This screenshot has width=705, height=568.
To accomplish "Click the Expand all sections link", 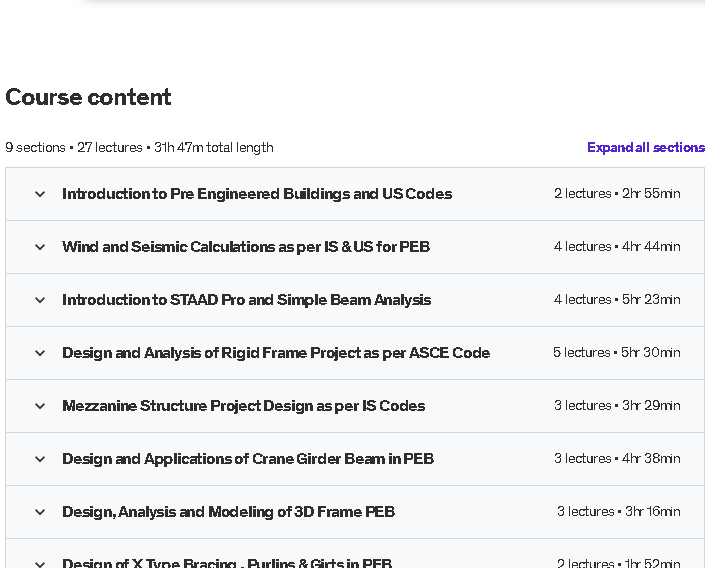I will tap(646, 148).
